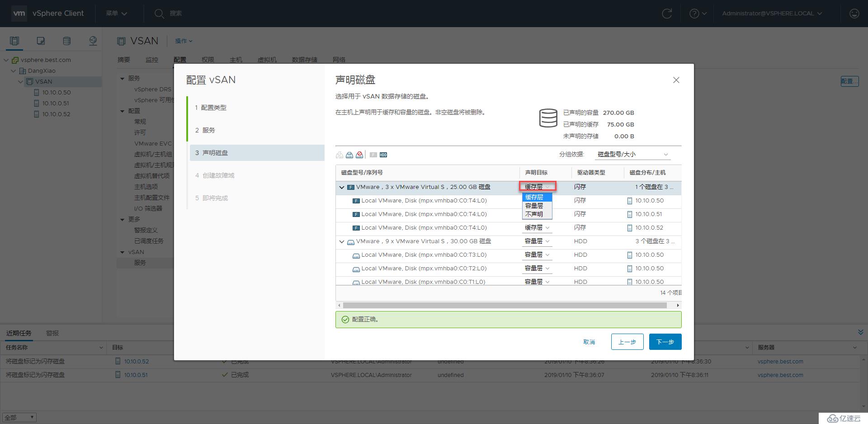The image size is (868, 424).
Task: Open claim dropdown for 30.00 GB group
Action: point(537,241)
